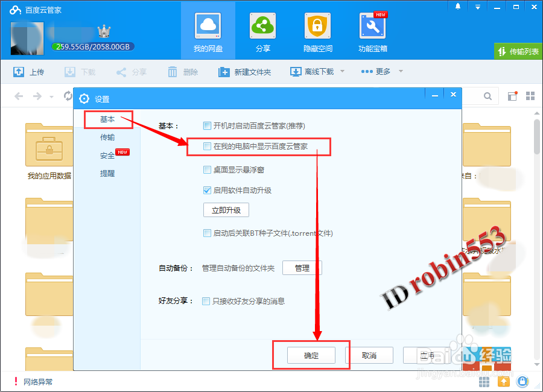Click the notification bell icon

point(458,7)
